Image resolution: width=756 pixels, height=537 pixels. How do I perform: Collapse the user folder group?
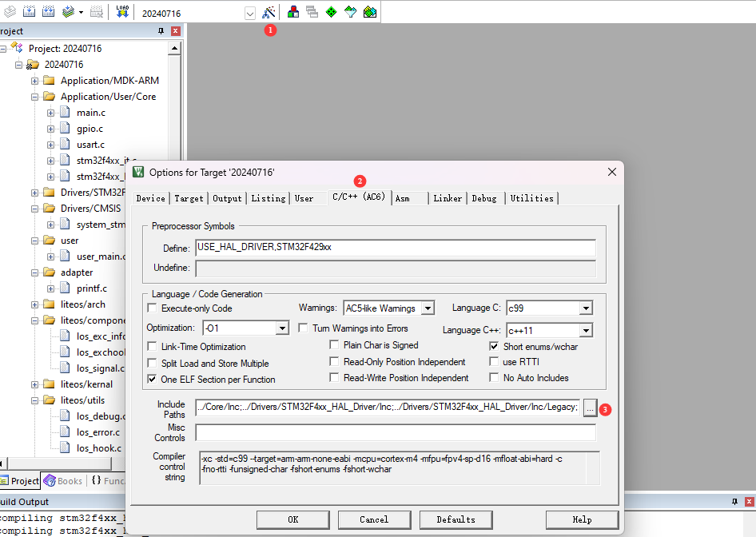point(34,241)
